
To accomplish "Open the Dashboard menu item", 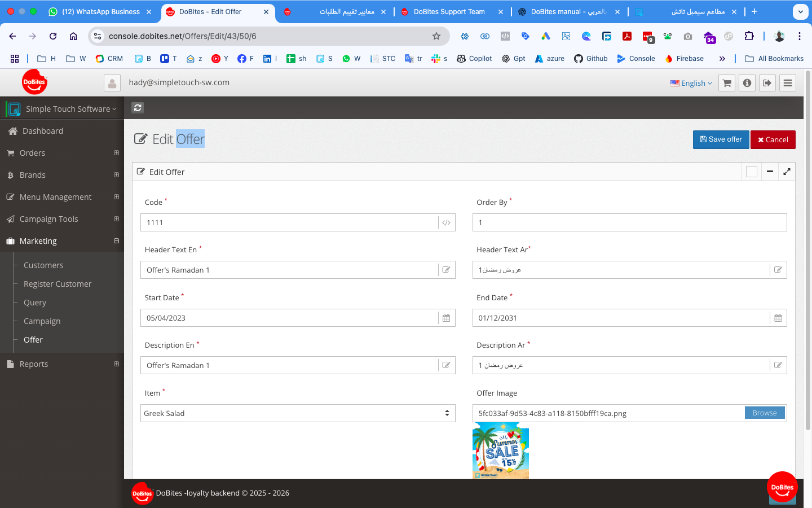I will (x=42, y=131).
